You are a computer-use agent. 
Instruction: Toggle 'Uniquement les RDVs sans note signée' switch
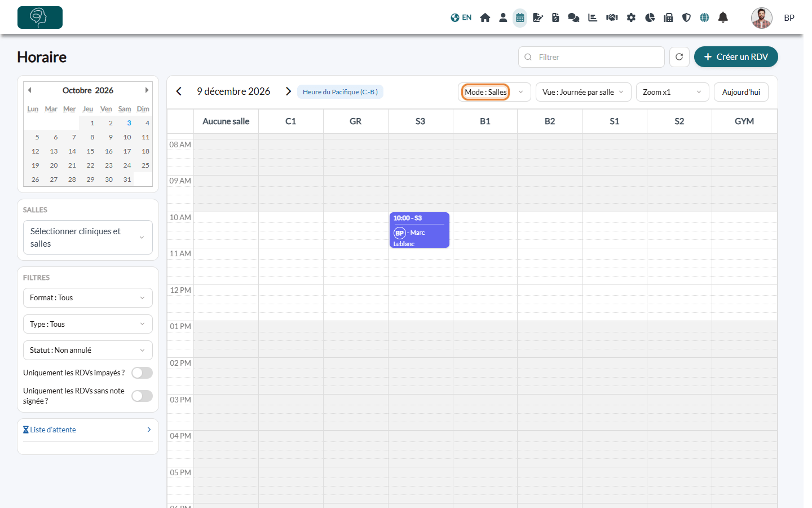[x=142, y=396]
